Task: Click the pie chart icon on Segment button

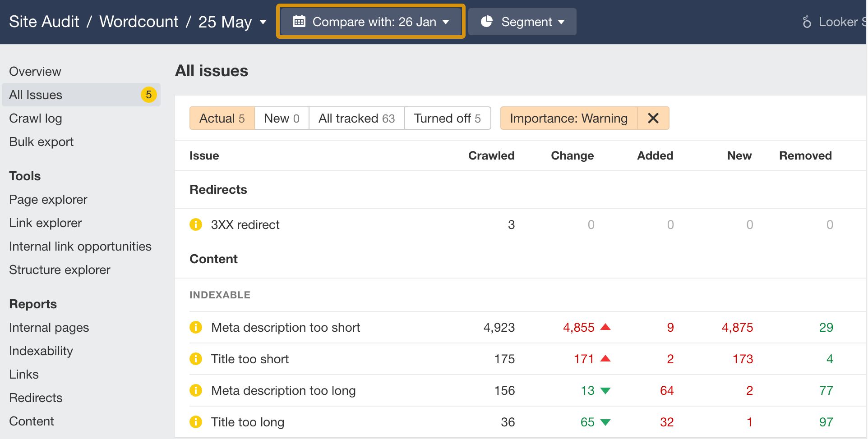Action: 487,21
